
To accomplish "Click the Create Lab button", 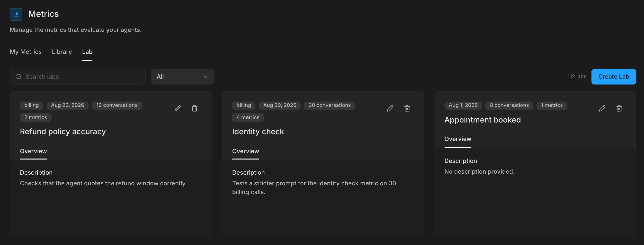I will (614, 76).
